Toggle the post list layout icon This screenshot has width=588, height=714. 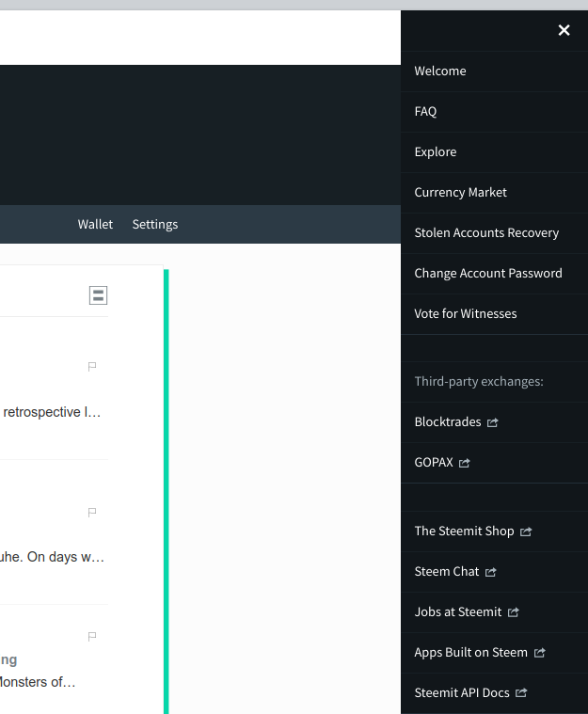pos(98,295)
